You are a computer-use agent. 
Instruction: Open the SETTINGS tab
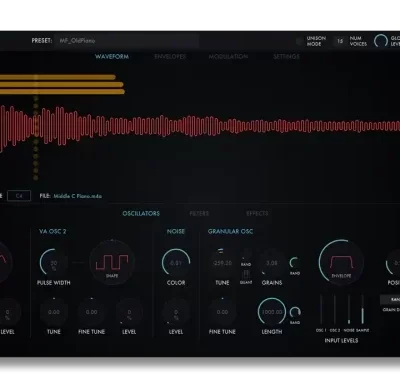tap(286, 56)
